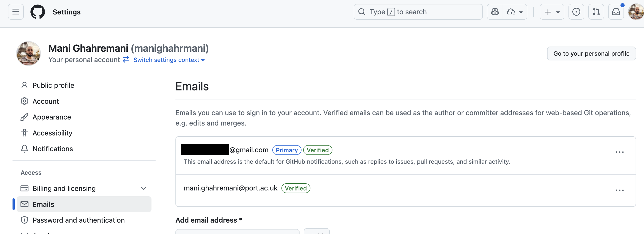Open the issues icon in the top bar
This screenshot has height=234, width=644.
(x=576, y=11)
